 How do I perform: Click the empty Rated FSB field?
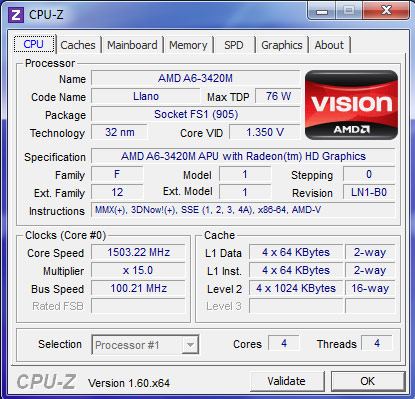tap(138, 306)
